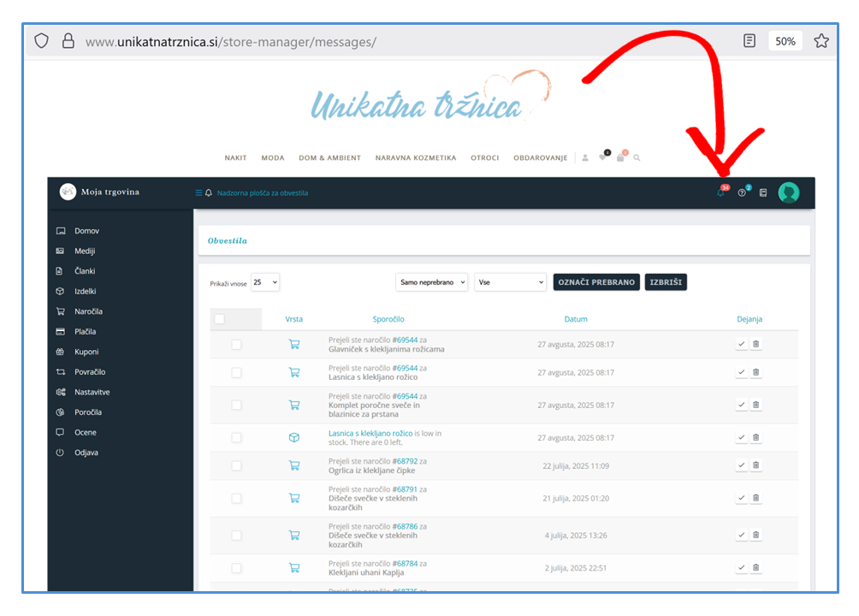Mark the 21 julija notification read with checkmark
Screen dimensions: 859x616
tap(741, 498)
